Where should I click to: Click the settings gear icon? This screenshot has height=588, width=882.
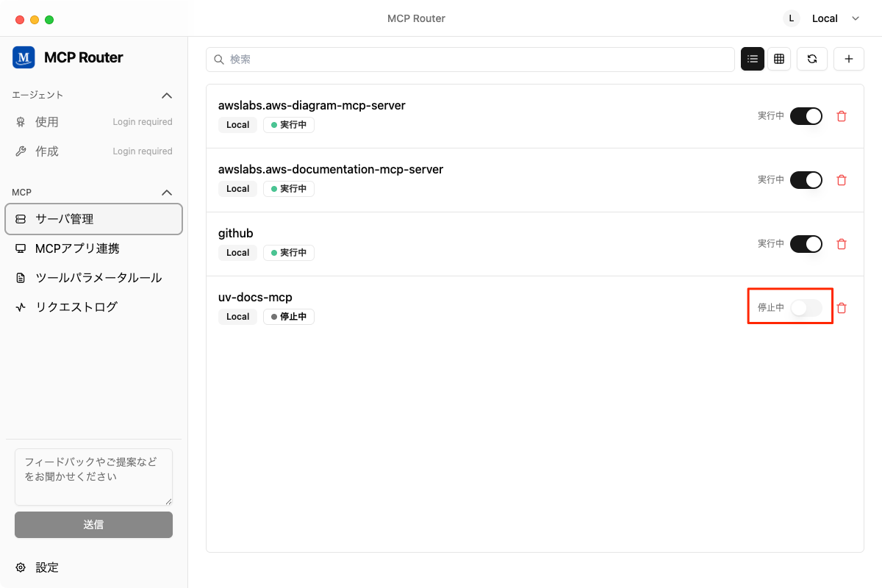pyautogui.click(x=21, y=567)
